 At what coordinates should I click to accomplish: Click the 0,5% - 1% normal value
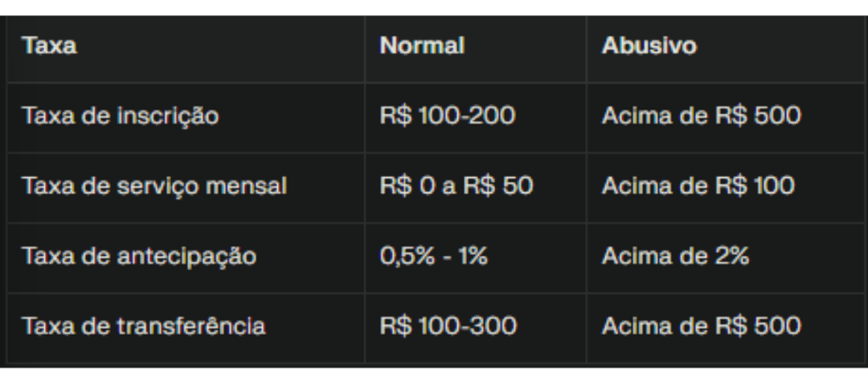434,255
